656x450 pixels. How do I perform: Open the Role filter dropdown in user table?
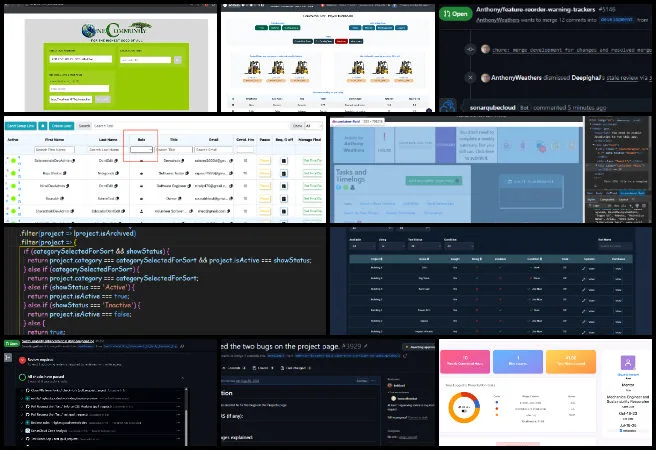[x=141, y=149]
